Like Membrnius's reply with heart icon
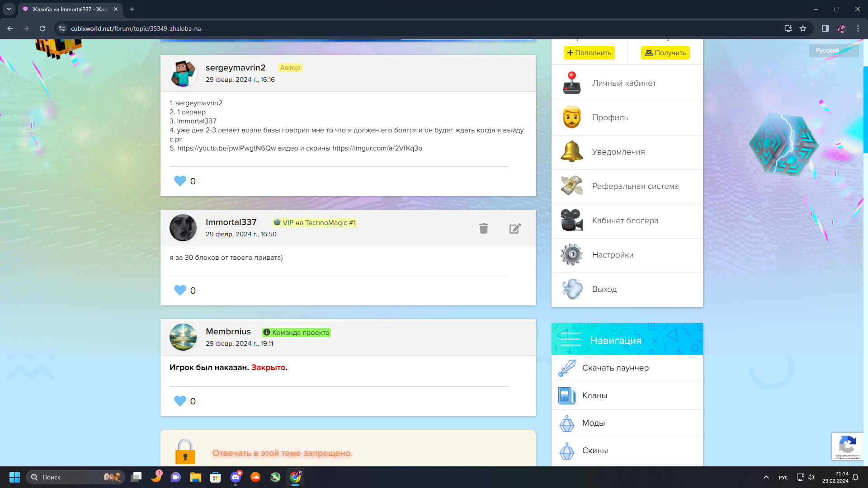The image size is (868, 488). [x=180, y=401]
